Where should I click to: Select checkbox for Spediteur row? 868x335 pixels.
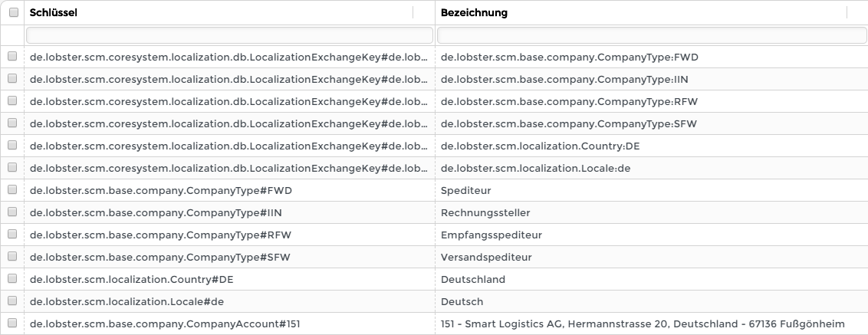12,190
